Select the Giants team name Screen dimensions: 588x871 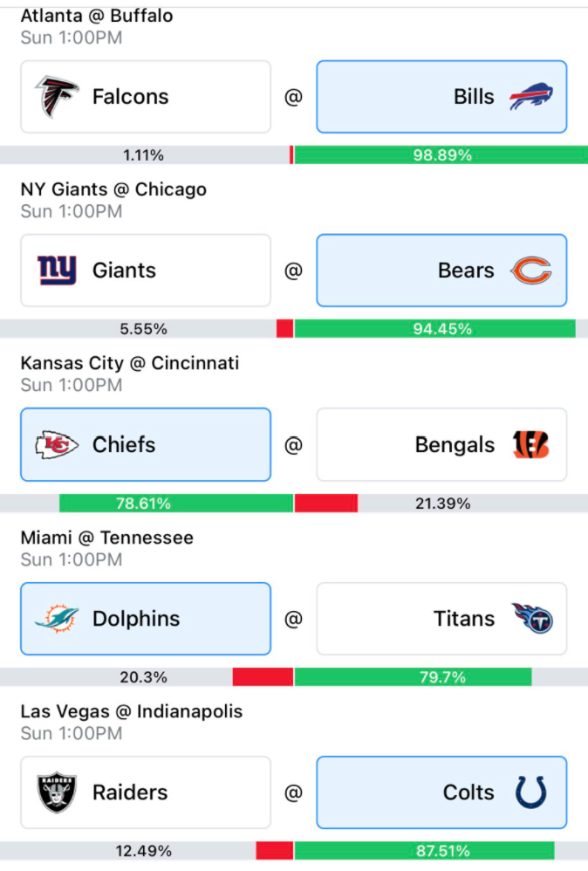pos(124,271)
